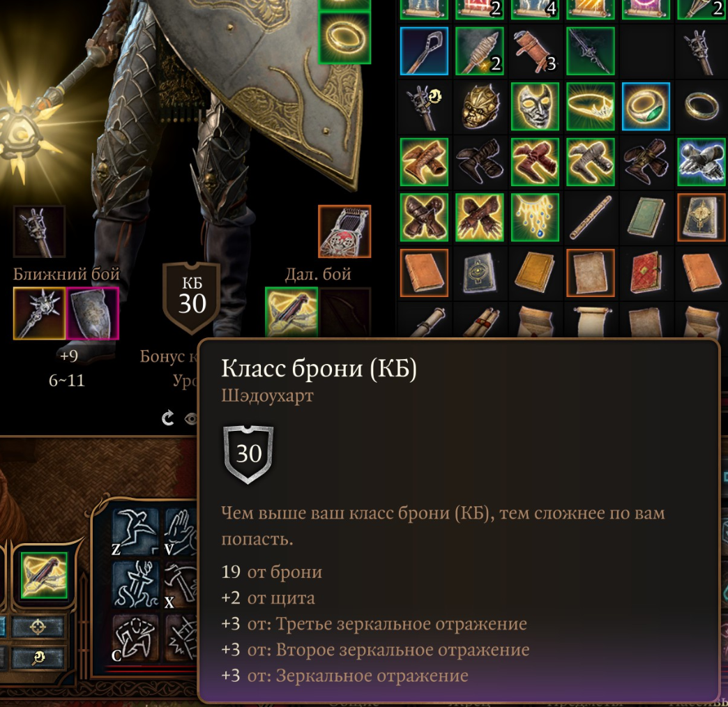Click the blue-glowing steel gauntlets

click(x=702, y=162)
